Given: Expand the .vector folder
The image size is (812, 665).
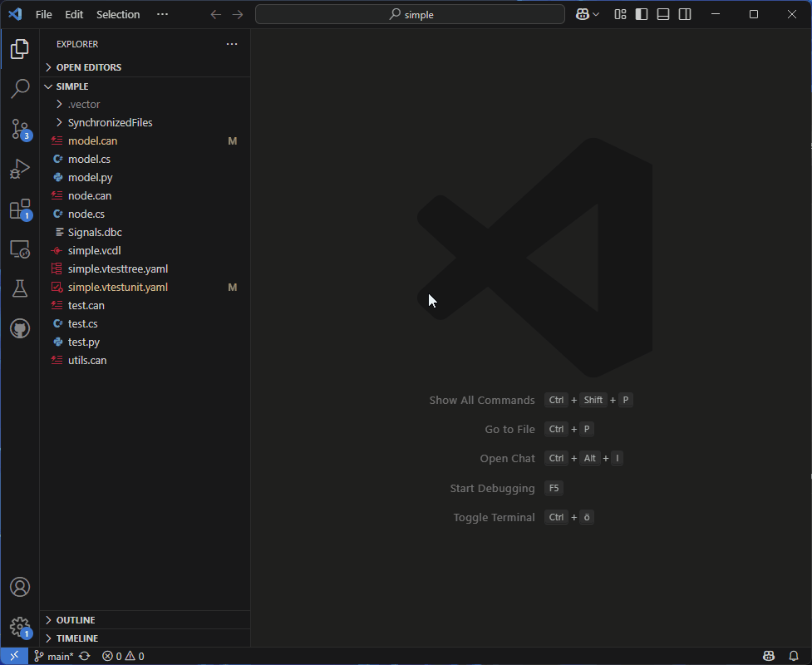Looking at the screenshot, I should [145, 105].
